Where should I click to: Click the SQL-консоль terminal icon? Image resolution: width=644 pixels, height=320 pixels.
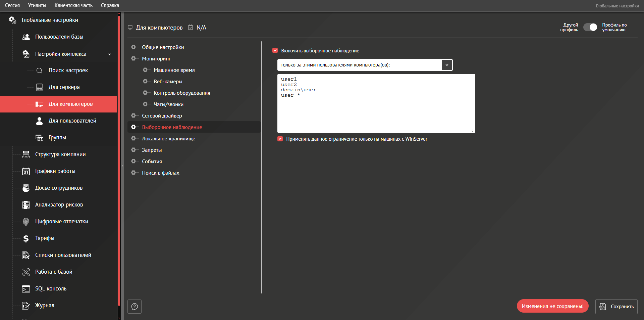click(26, 289)
